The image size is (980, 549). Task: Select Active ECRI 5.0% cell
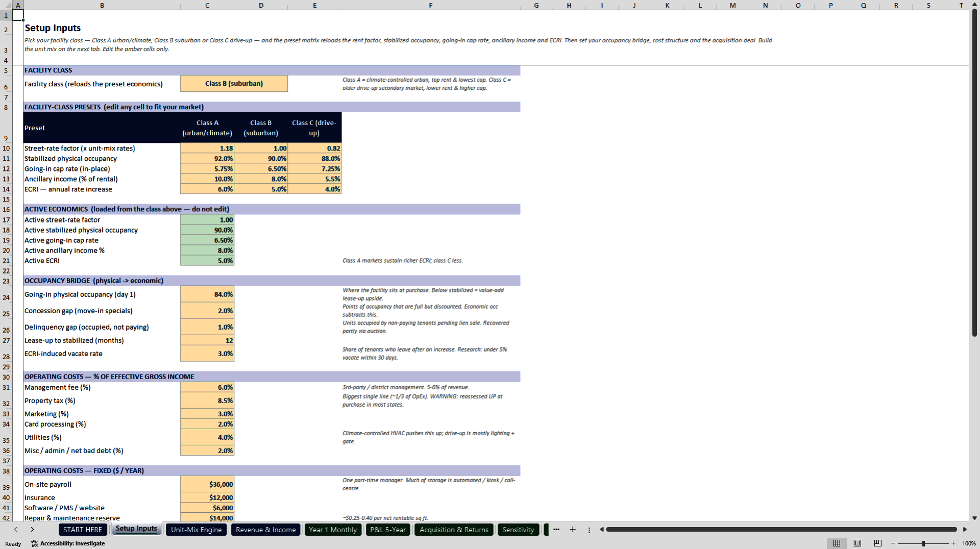click(207, 261)
